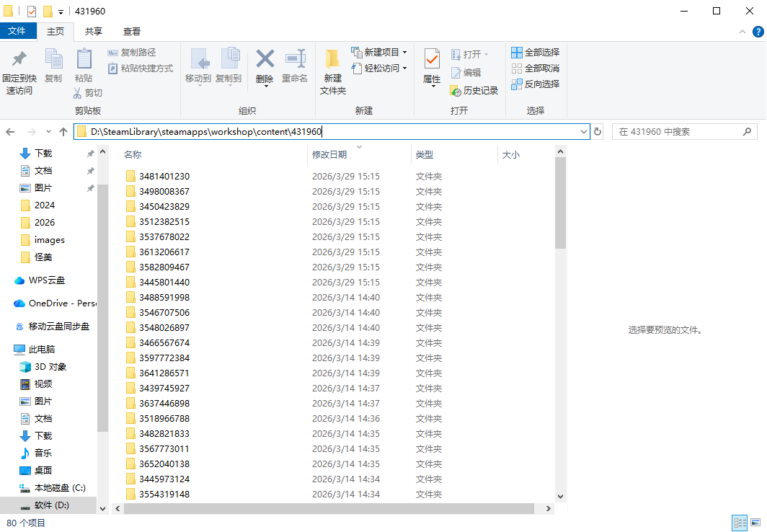Click the refresh icon beside address bar
Image resolution: width=767 pixels, height=532 pixels.
click(598, 132)
